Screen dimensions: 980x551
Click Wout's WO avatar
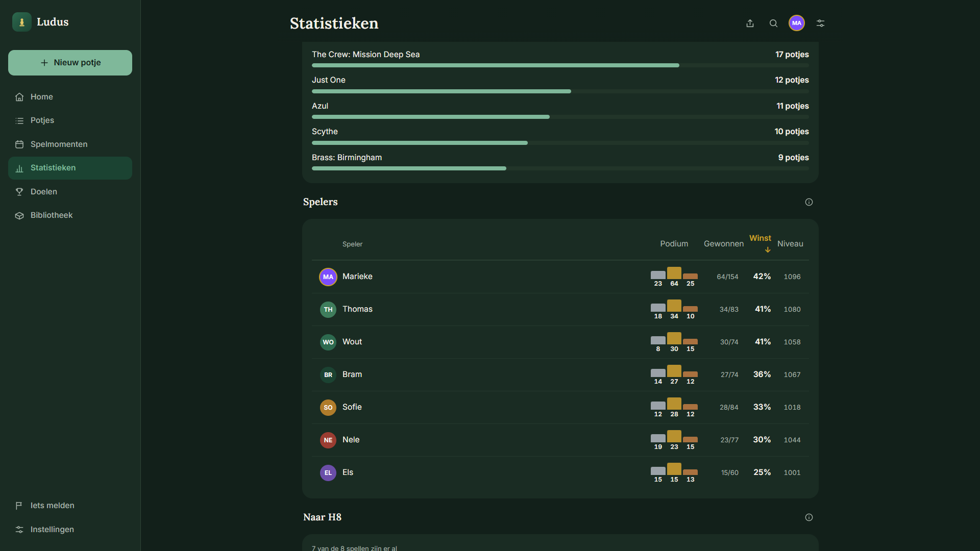coord(328,342)
